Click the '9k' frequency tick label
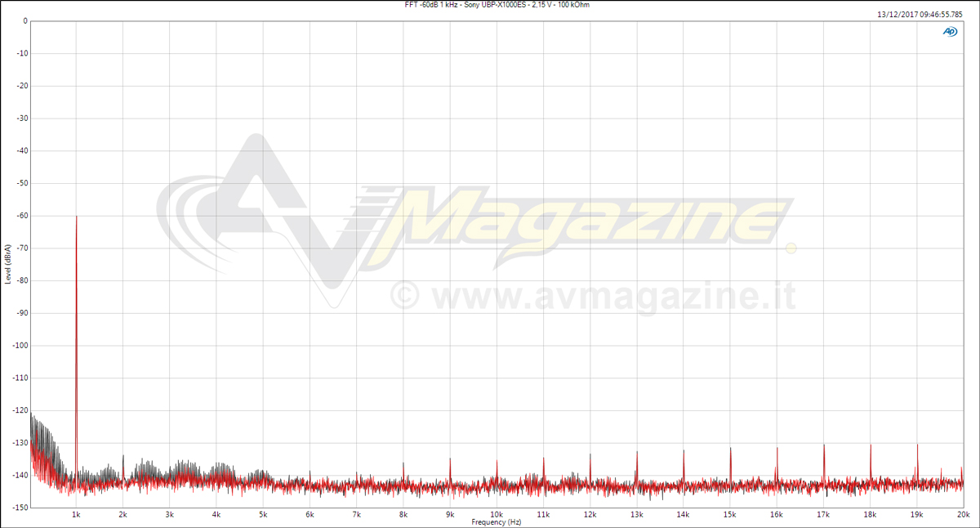This screenshot has width=980, height=528. [x=449, y=515]
